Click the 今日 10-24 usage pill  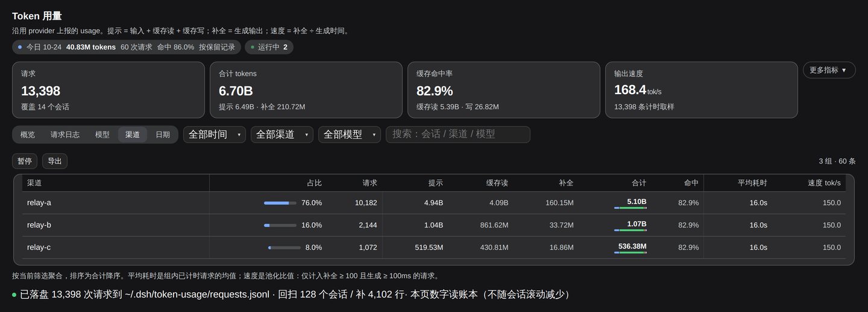127,47
